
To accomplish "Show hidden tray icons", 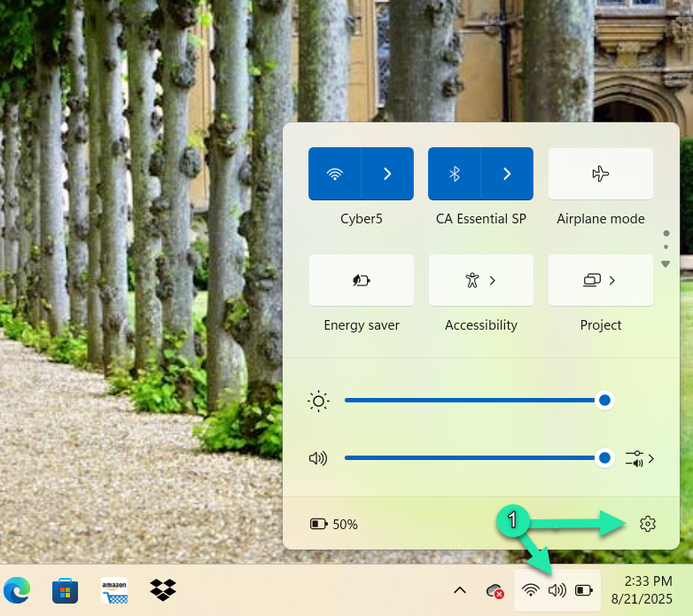I will (460, 590).
